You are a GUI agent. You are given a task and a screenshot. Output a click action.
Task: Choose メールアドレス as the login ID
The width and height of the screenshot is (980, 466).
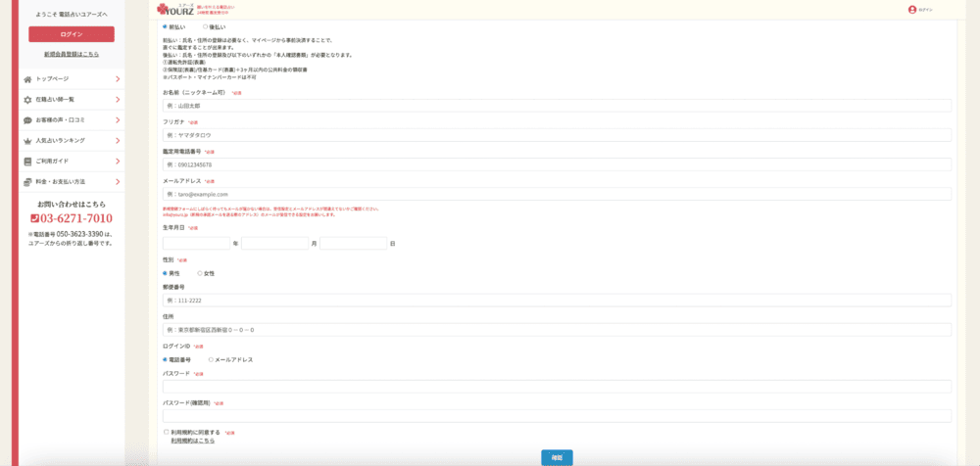click(211, 360)
